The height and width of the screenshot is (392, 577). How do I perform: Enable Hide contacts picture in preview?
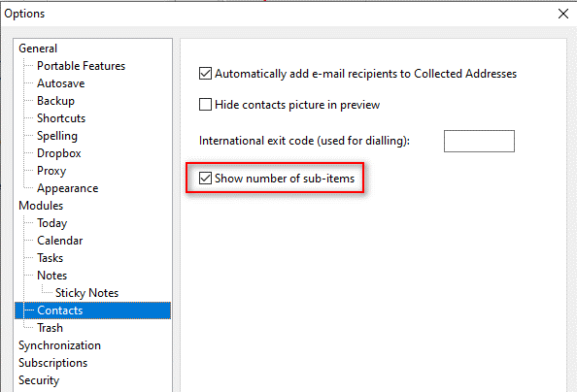pyautogui.click(x=205, y=105)
